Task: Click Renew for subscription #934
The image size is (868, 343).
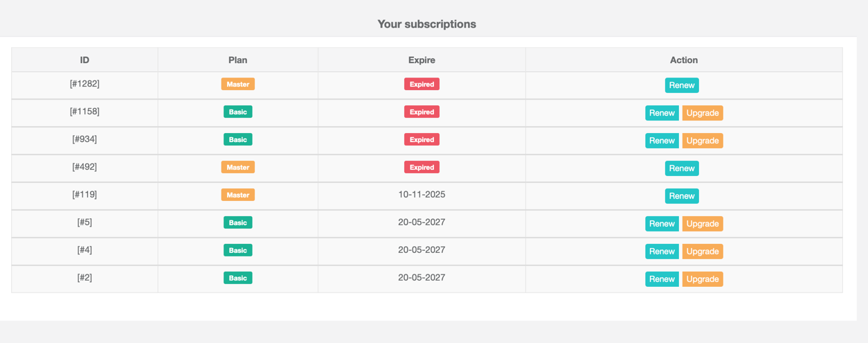Action: tap(662, 141)
